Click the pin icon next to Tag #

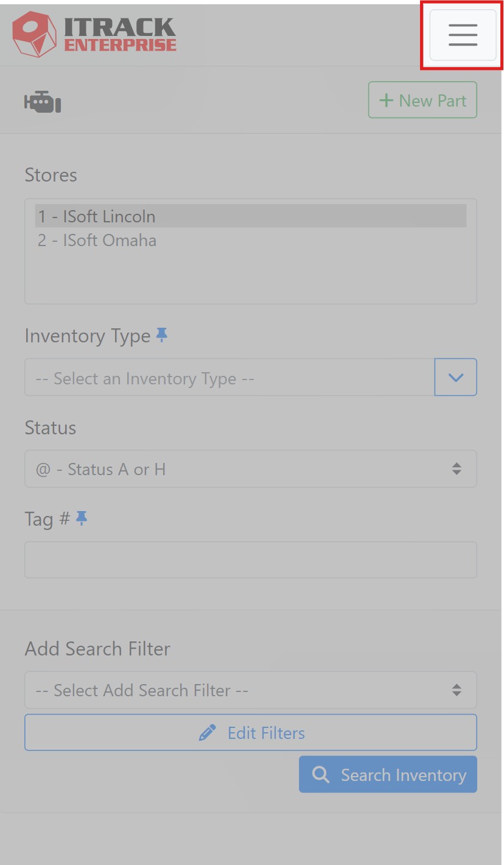point(82,518)
